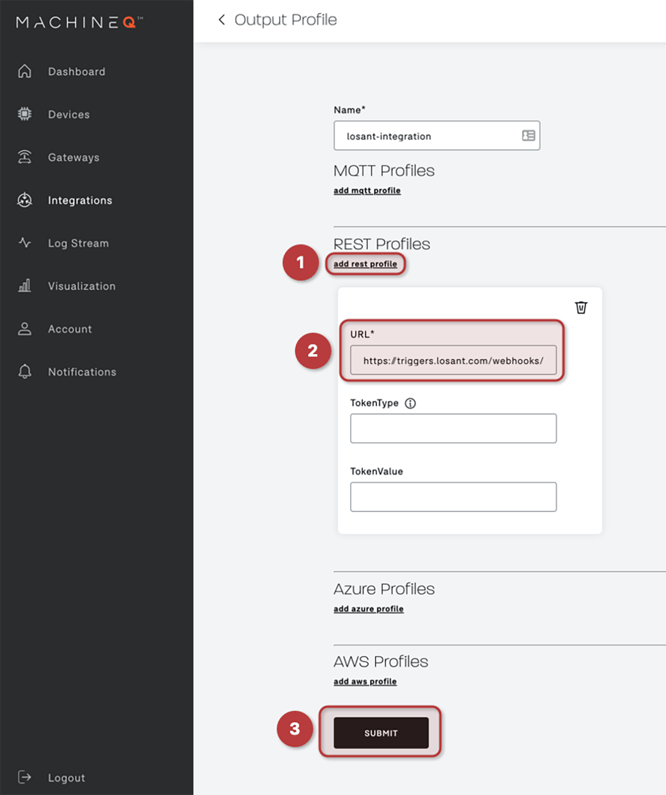Image resolution: width=666 pixels, height=795 pixels.
Task: Open the Gateways sidebar menu item
Action: coord(73,158)
